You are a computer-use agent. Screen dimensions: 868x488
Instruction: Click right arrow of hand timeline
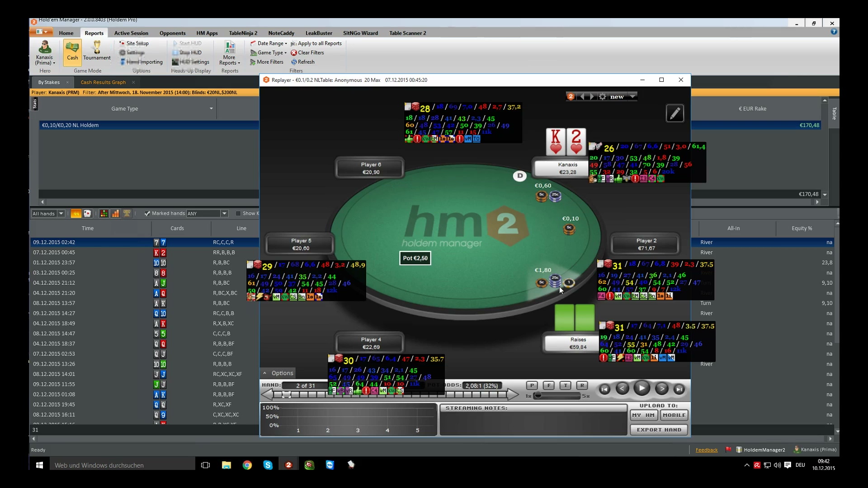click(513, 394)
